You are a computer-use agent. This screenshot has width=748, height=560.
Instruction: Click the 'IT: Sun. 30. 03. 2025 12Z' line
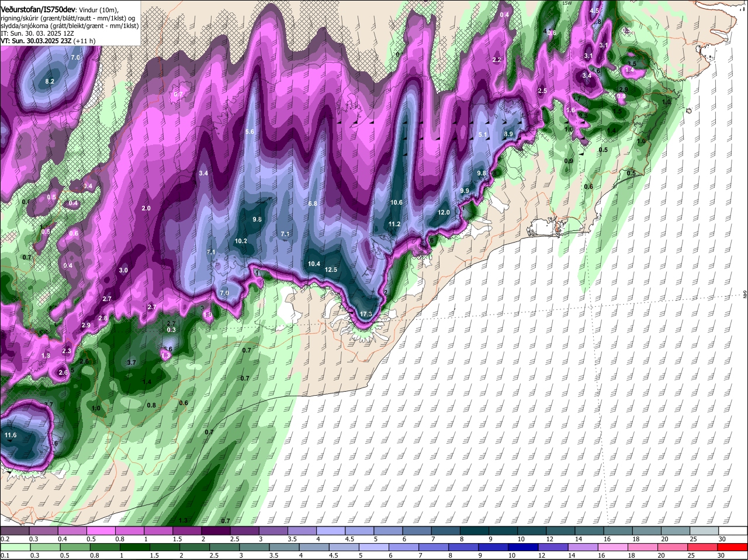tap(37, 33)
